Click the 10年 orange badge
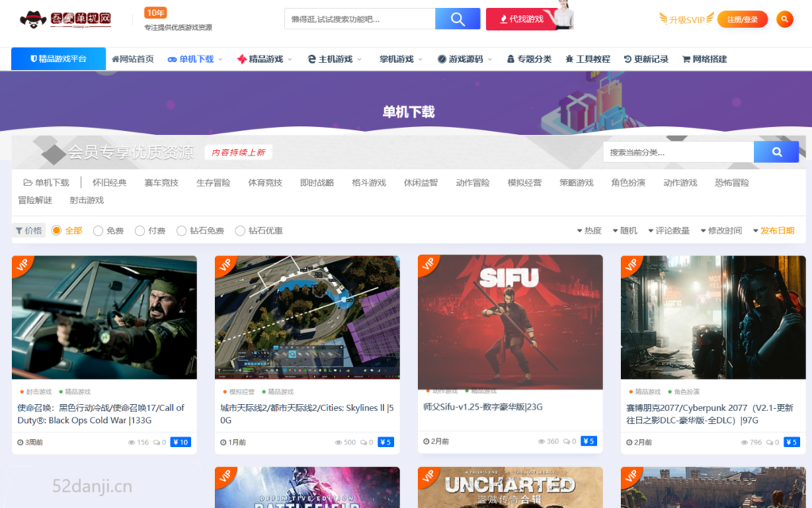The height and width of the screenshot is (508, 812). (155, 13)
